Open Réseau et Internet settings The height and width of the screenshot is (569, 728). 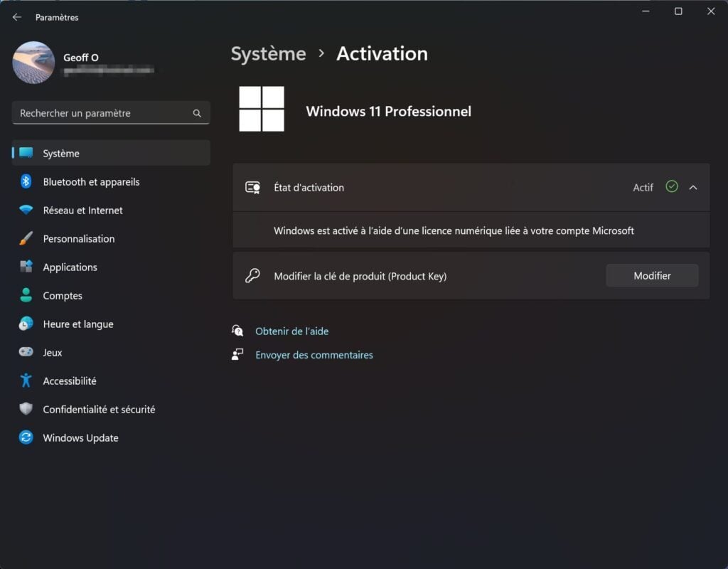[111, 210]
